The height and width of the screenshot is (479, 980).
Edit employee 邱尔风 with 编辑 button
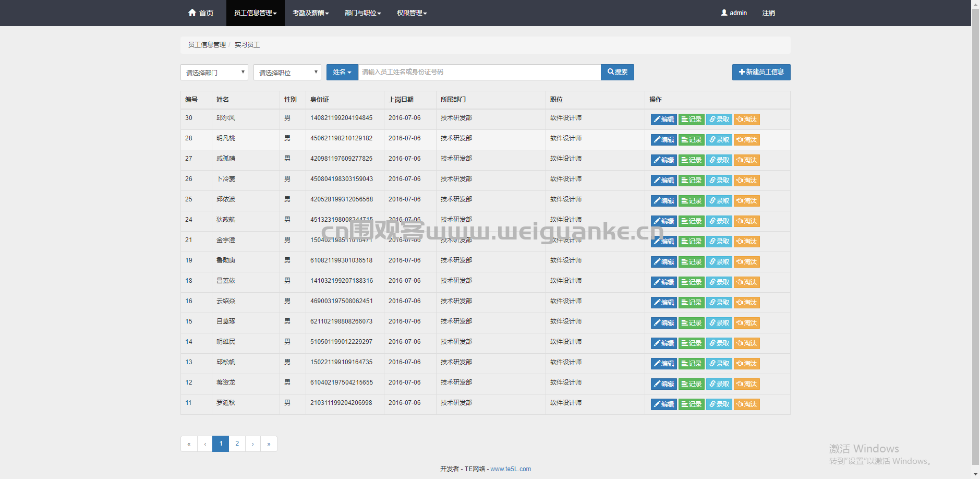coord(664,119)
